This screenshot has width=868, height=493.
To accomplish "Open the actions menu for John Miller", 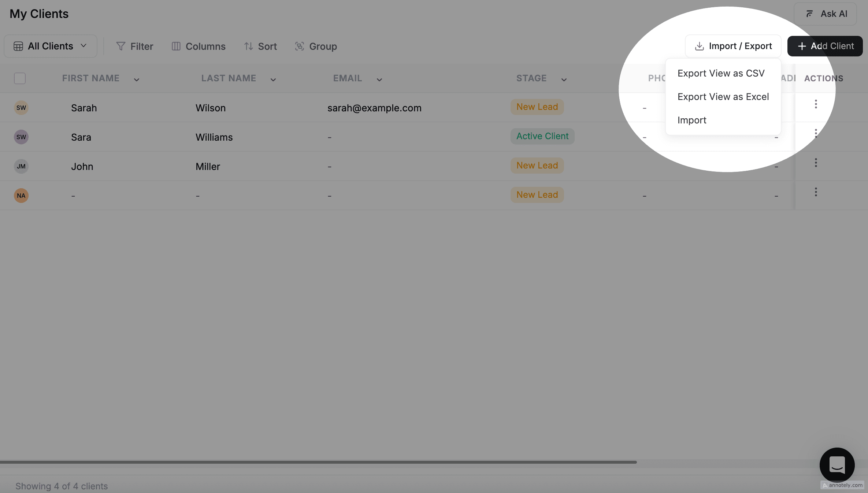I will tap(816, 163).
